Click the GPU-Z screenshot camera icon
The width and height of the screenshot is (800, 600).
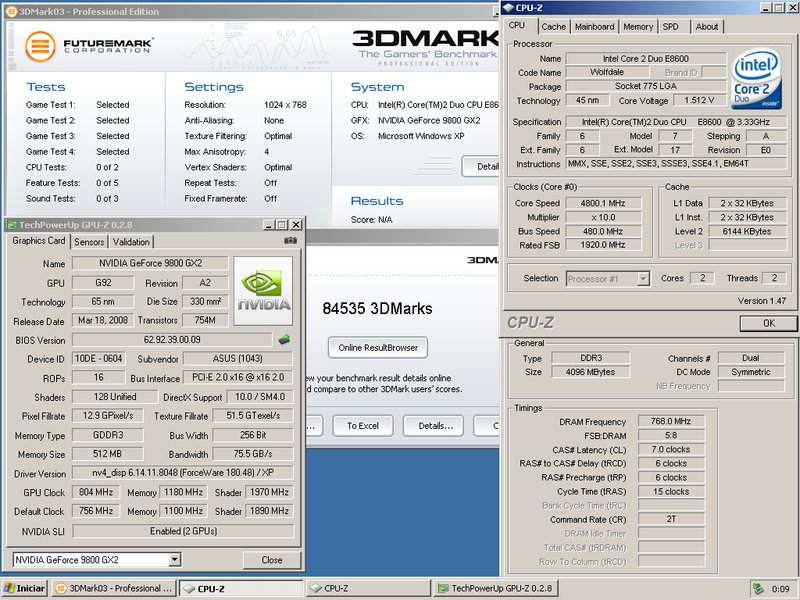coord(290,241)
